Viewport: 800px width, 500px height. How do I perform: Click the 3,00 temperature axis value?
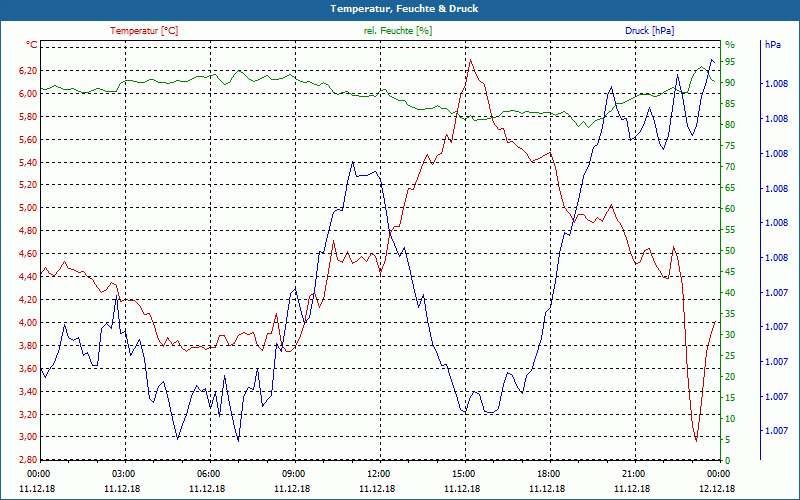(28, 437)
